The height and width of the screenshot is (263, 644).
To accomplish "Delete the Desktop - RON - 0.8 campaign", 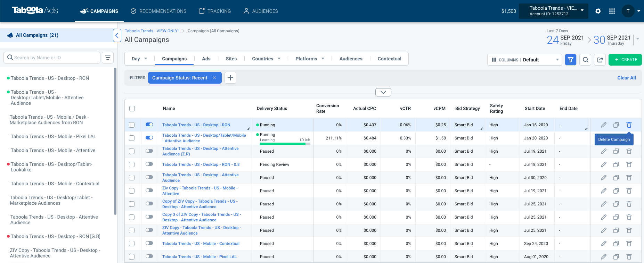I will 629,164.
